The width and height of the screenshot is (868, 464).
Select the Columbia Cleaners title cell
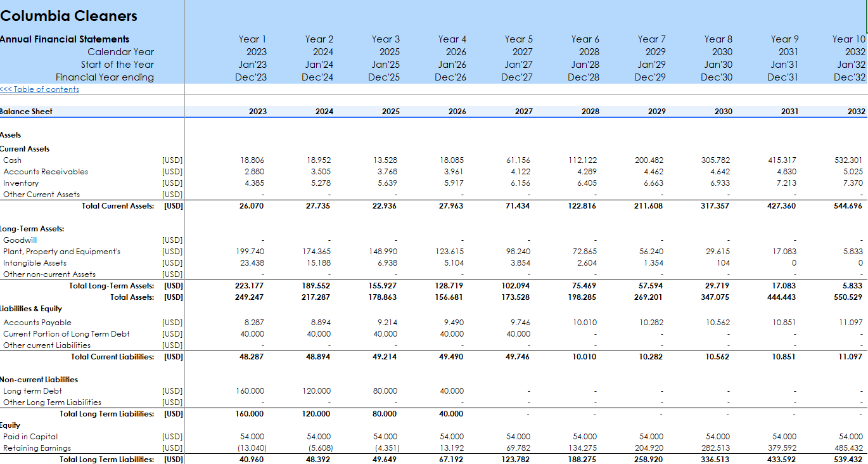(68, 16)
